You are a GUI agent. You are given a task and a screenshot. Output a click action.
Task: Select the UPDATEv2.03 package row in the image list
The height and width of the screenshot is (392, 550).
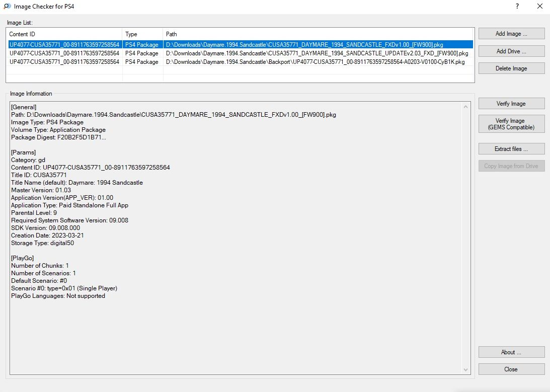[240, 53]
